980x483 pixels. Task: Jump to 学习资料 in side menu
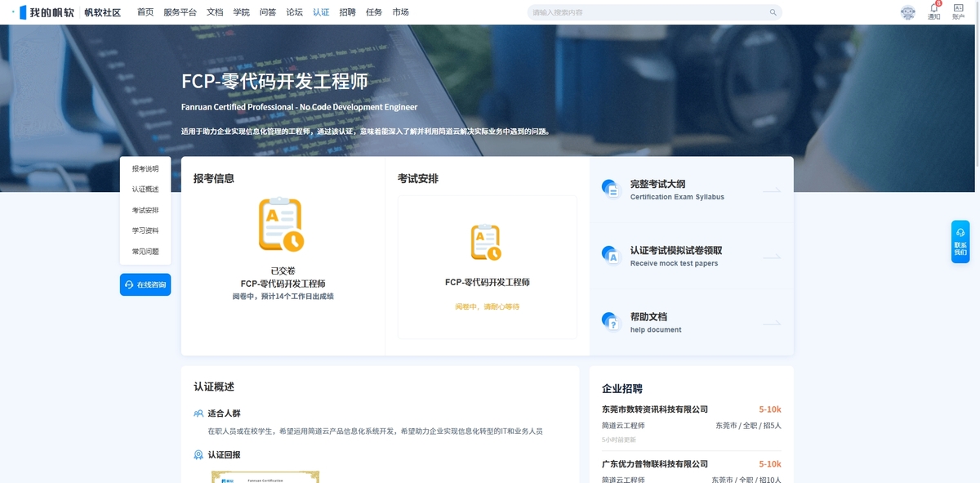145,230
